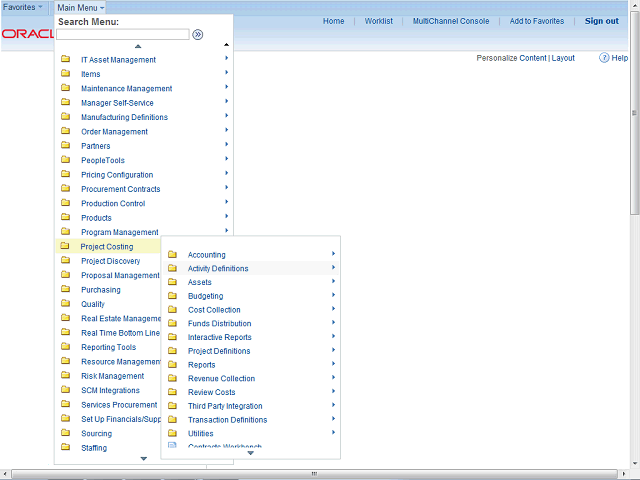Screen dimensions: 640x480
Task: Open Interactive Reports submenu entry
Action: coord(219,338)
